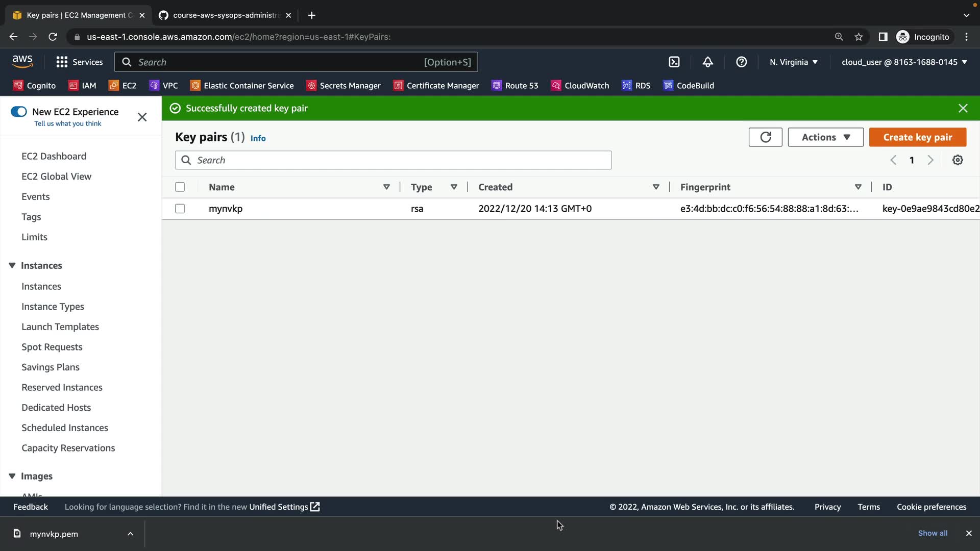Open the Services grid menu
This screenshot has width=980, height=551.
click(x=79, y=62)
